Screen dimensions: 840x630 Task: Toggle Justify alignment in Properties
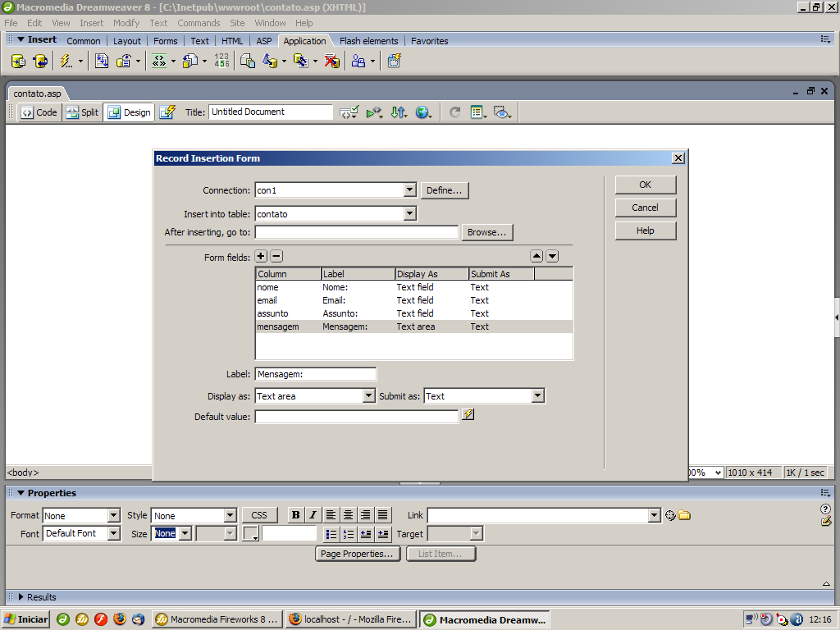coord(382,515)
